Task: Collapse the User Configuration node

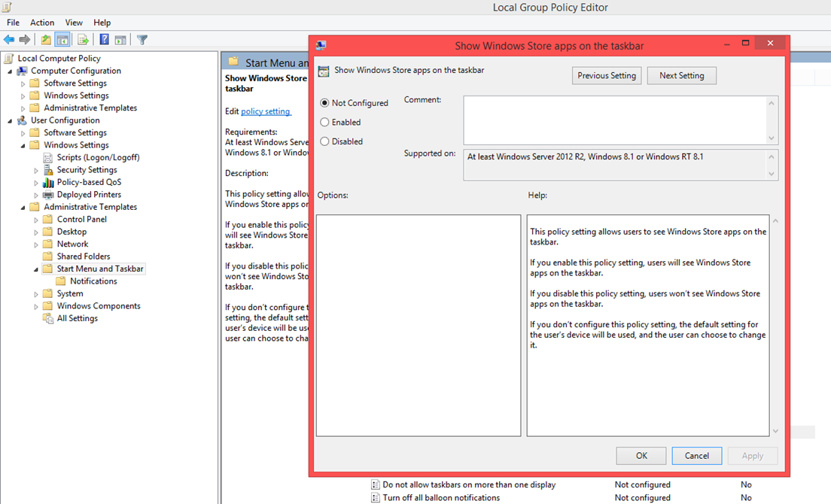Action: coord(10,120)
